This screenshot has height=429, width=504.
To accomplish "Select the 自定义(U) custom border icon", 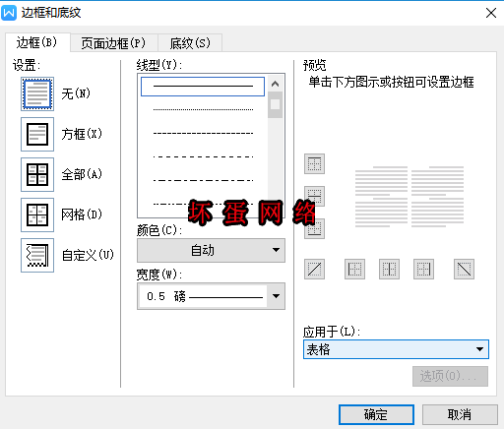I will [37, 255].
